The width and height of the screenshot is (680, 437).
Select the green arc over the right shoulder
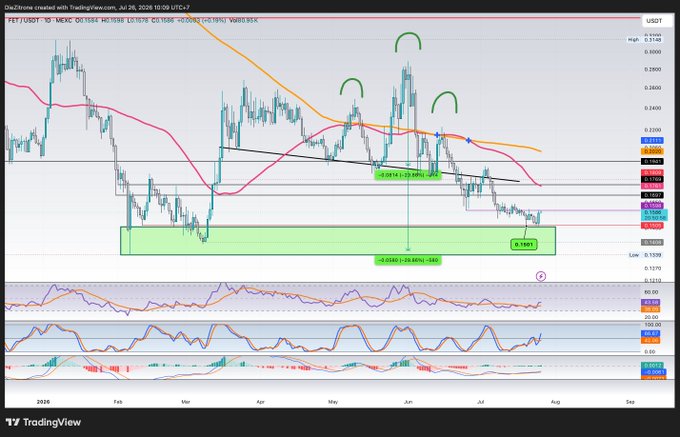point(445,102)
